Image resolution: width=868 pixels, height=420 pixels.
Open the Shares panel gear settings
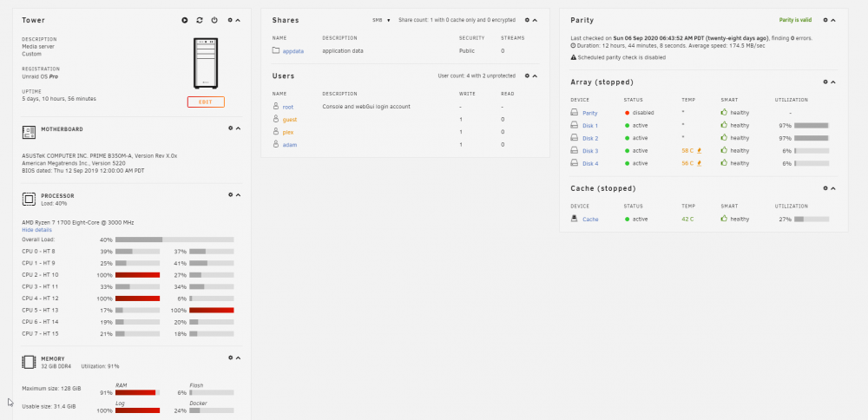point(527,20)
